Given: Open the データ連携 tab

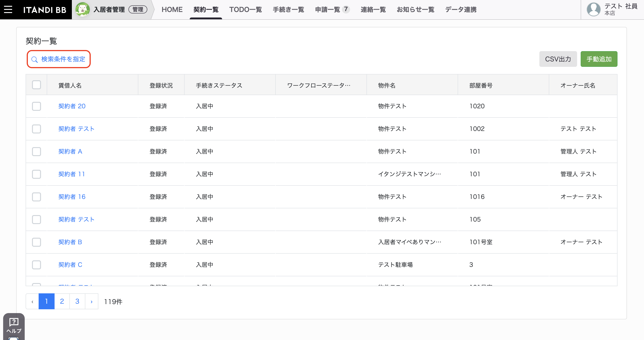Looking at the screenshot, I should click(x=461, y=9).
